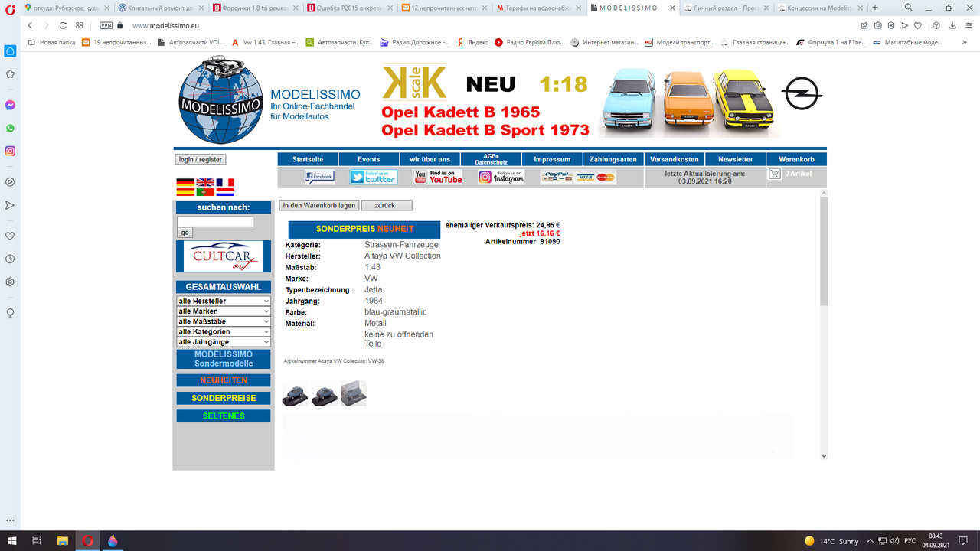Open the Facebook page link icon
The width and height of the screenshot is (980, 551).
[319, 178]
